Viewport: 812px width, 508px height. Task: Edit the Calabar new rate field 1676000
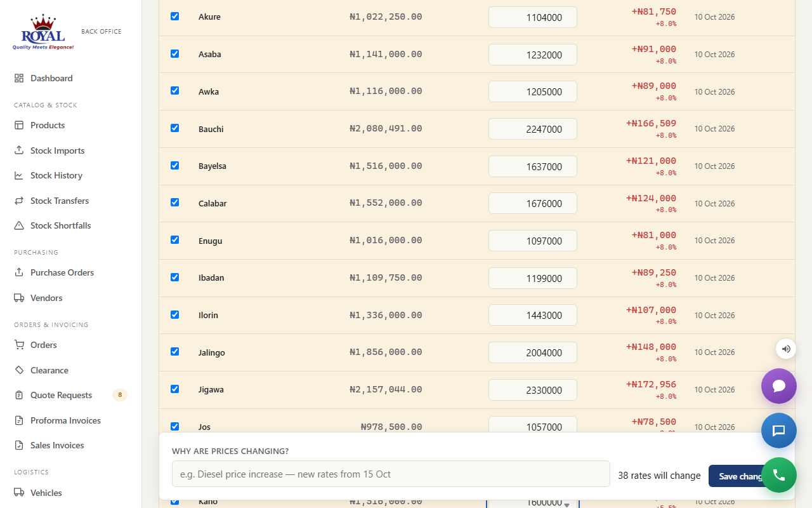pos(533,203)
